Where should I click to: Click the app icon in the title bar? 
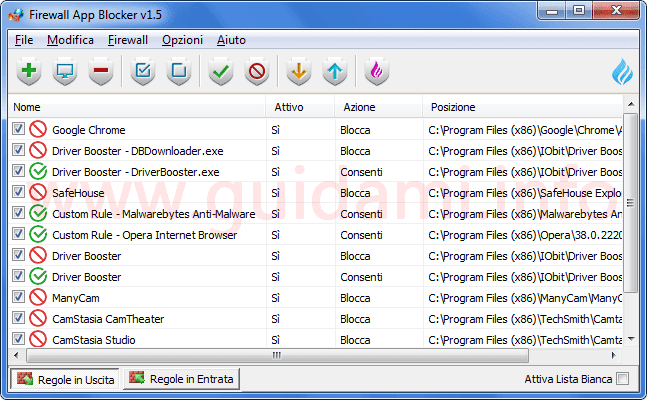point(16,15)
